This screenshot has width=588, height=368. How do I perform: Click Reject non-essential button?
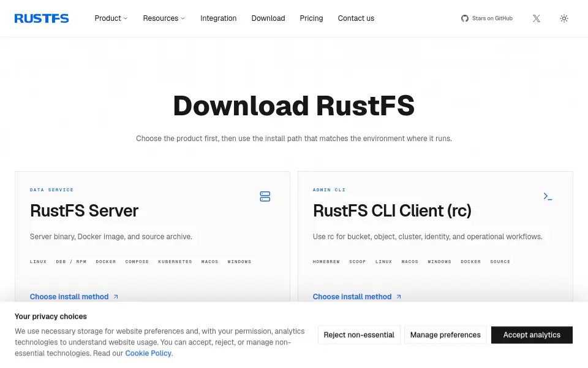359,335
